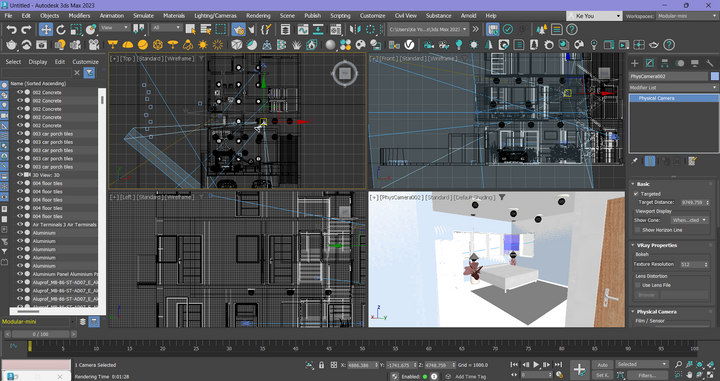The image size is (720, 381).
Task: Open the View reference coordinate dropdown
Action: 115,28
